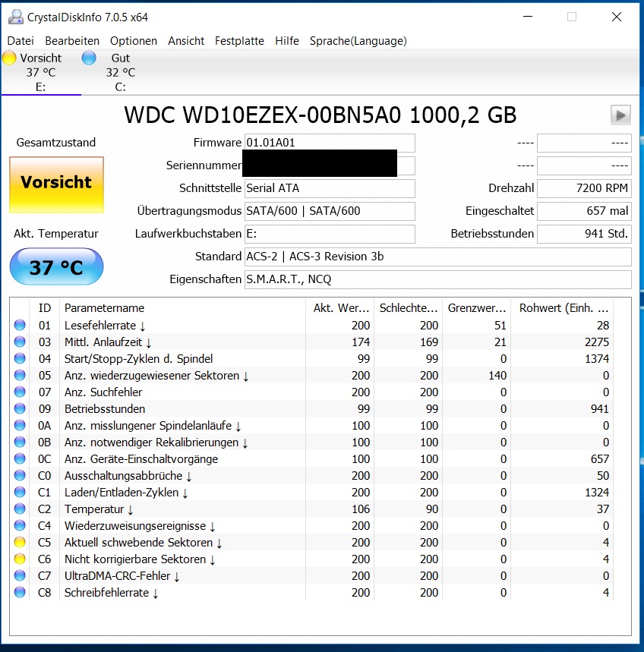Viewport: 644px width, 652px height.
Task: Click the Eingeschaltet value 657 mal
Action: 584,211
